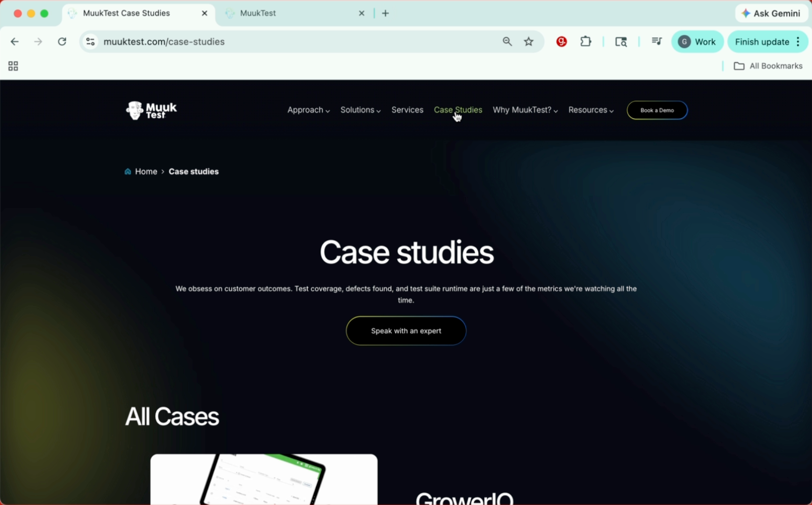The image size is (812, 505).
Task: Open the Chrome three-dot menu
Action: click(x=798, y=42)
